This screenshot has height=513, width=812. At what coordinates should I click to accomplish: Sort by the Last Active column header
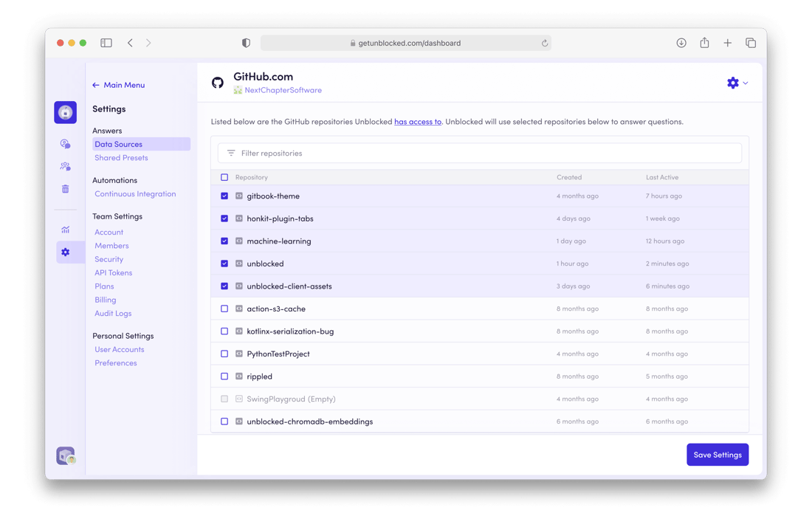662,177
